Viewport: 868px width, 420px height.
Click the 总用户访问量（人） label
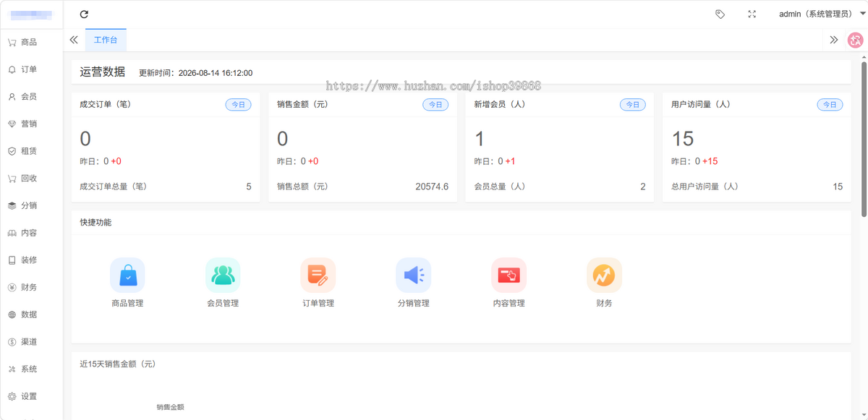705,187
